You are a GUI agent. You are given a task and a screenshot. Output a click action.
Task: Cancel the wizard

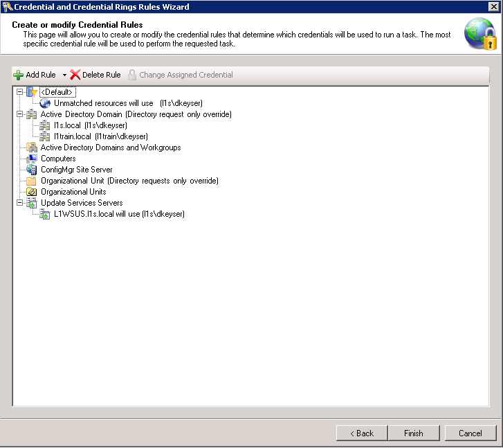pos(470,433)
